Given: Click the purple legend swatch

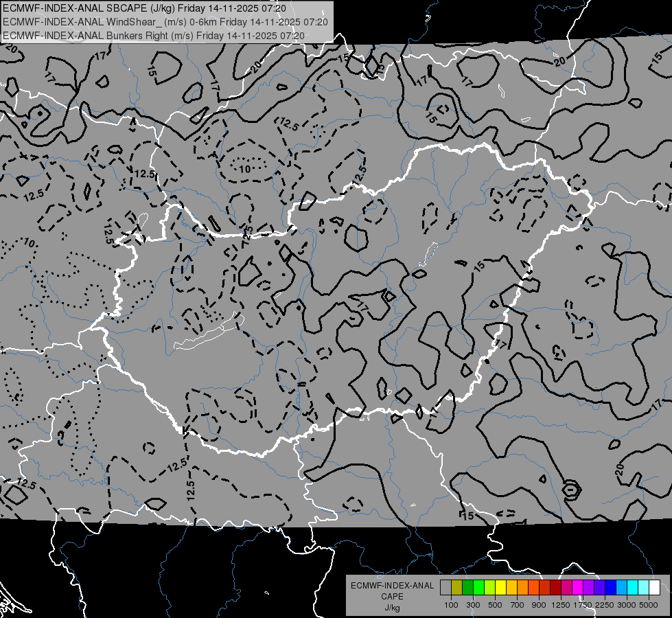Looking at the screenshot, I should pyautogui.click(x=588, y=588).
